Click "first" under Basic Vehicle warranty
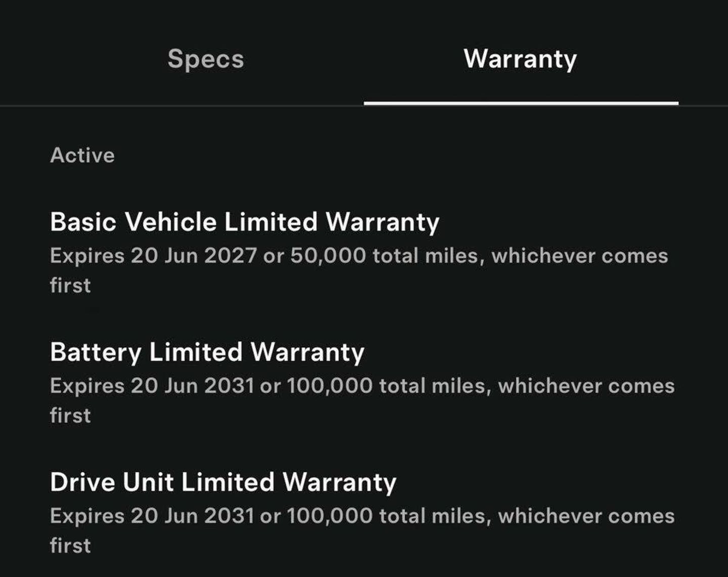The height and width of the screenshot is (577, 728). click(x=70, y=285)
